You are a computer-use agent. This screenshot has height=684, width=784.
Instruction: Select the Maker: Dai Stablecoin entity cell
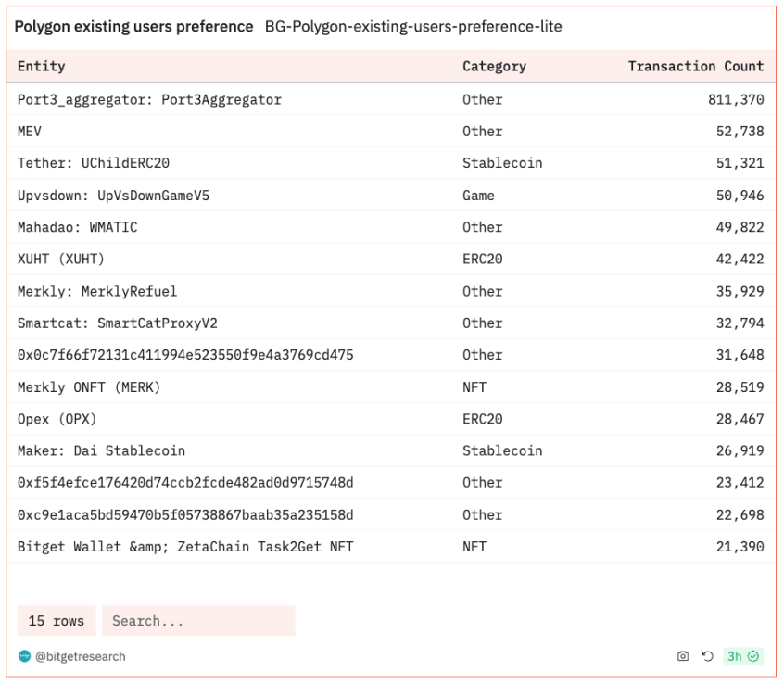101,450
